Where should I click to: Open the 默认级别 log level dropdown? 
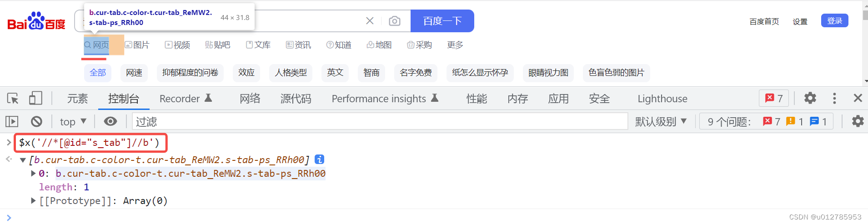point(661,121)
